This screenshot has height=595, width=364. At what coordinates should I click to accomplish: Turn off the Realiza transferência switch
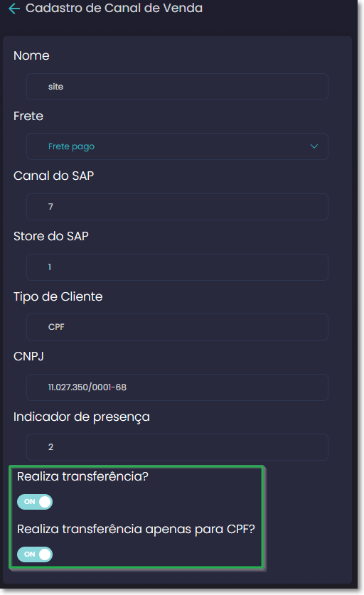(x=35, y=502)
